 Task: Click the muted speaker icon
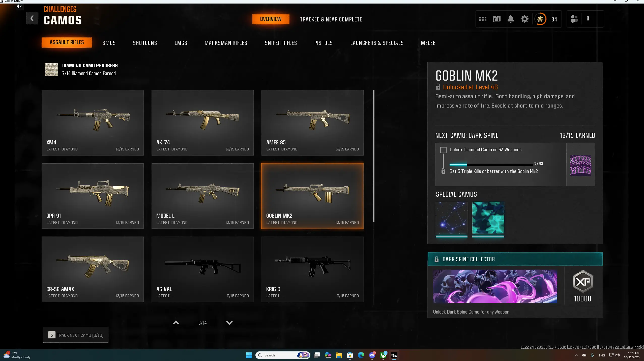(19, 6)
